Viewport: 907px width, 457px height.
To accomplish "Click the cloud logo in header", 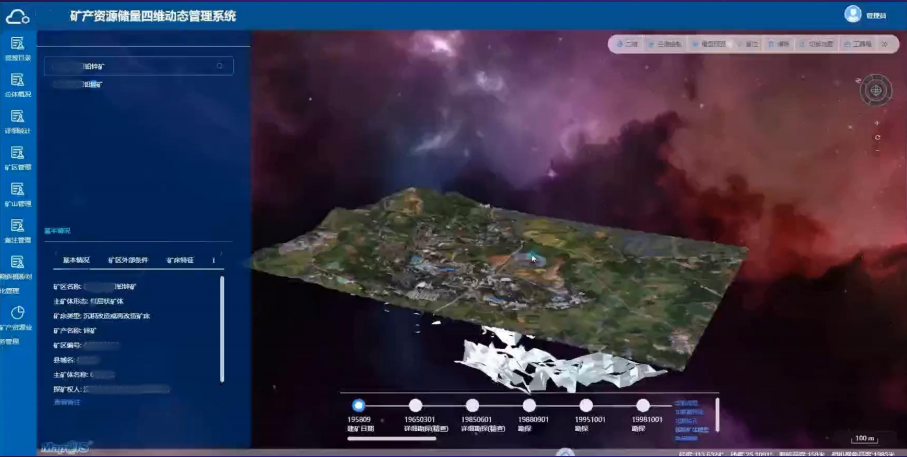I will (17, 17).
